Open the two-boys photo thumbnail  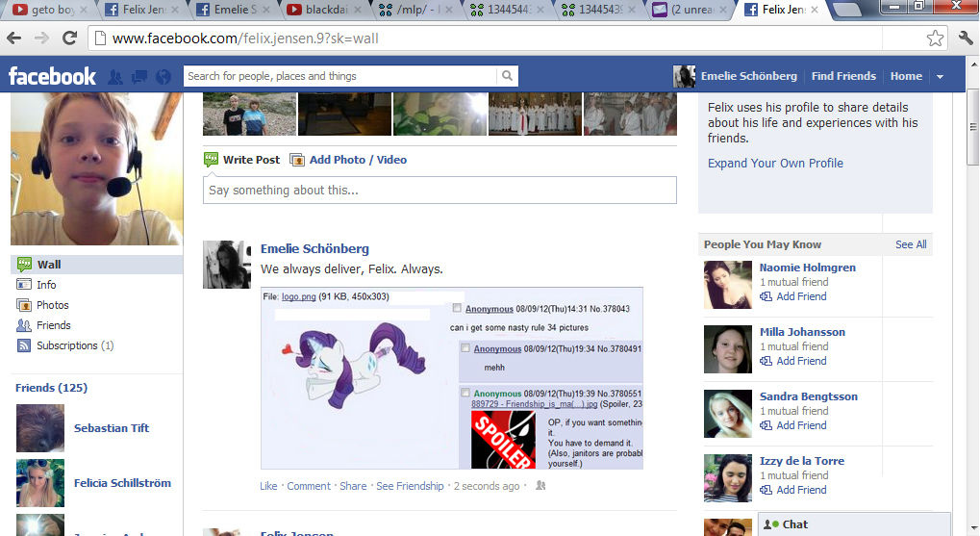tap(249, 114)
